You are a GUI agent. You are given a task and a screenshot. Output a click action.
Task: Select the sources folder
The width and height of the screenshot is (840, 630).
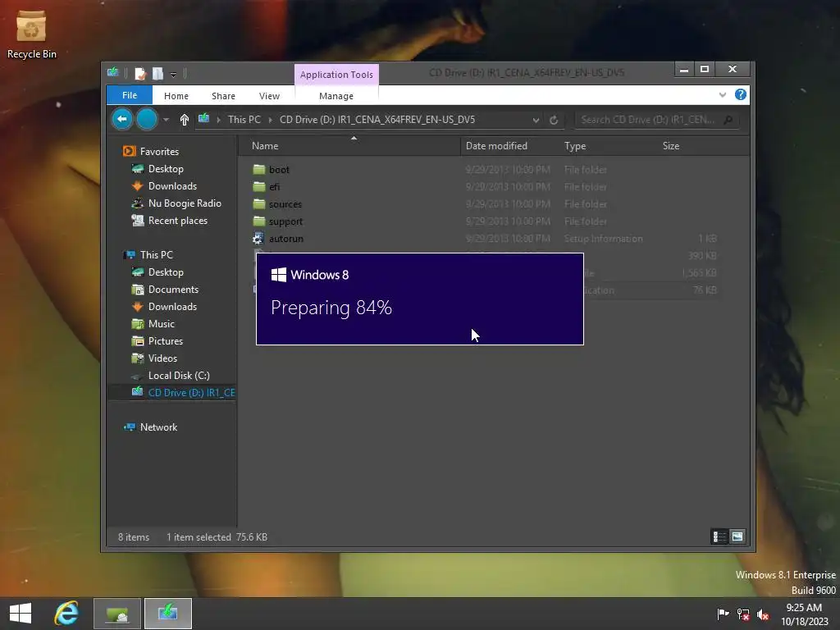(x=285, y=204)
